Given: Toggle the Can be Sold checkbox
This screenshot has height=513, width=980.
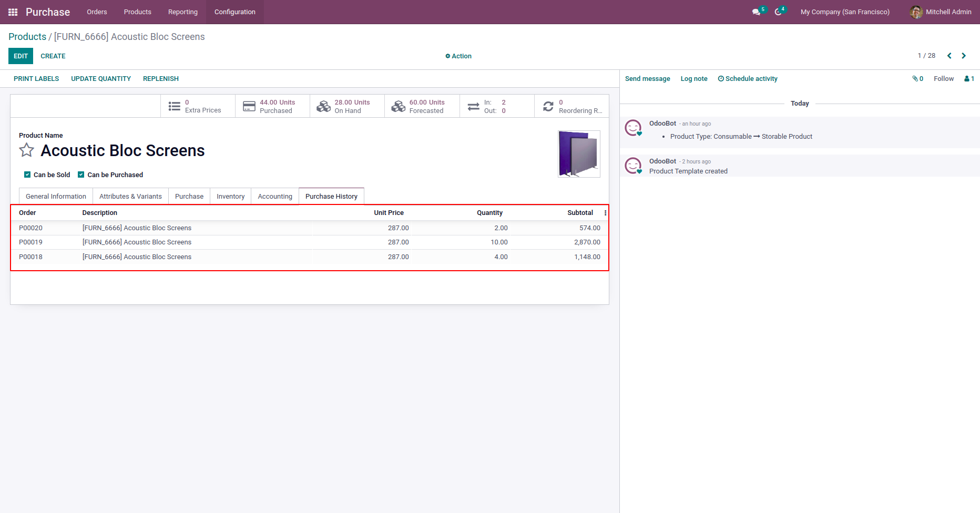Looking at the screenshot, I should (27, 175).
